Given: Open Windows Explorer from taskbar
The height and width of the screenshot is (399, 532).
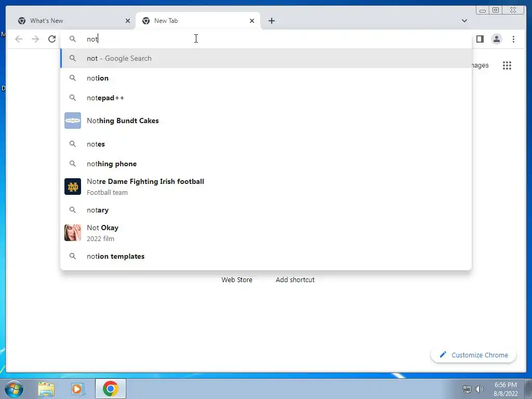Looking at the screenshot, I should pyautogui.click(x=46, y=389).
